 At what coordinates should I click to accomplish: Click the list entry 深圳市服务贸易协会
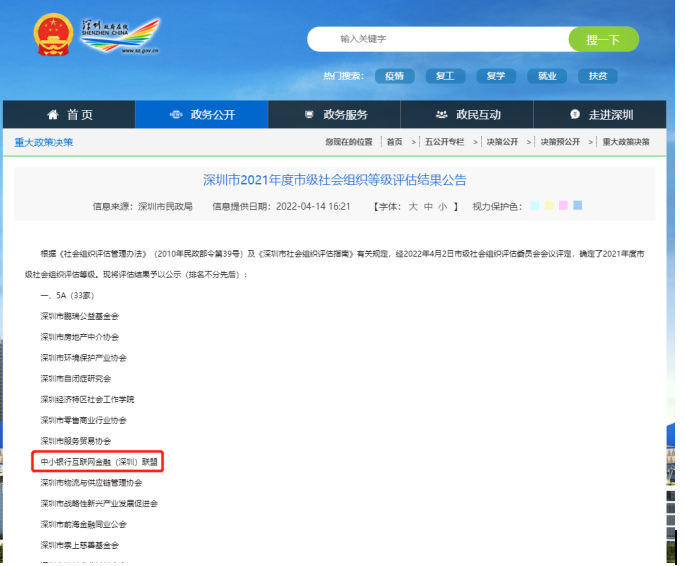(76, 441)
